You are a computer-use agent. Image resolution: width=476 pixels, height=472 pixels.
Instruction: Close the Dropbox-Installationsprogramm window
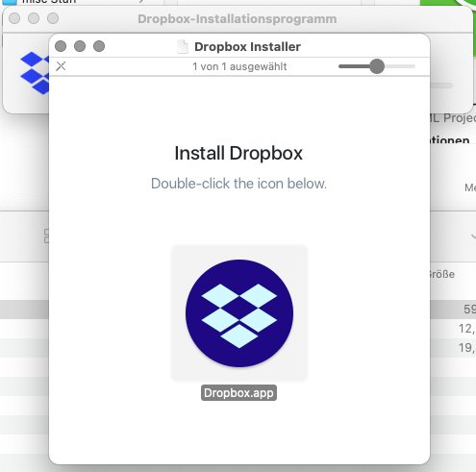coord(14,18)
